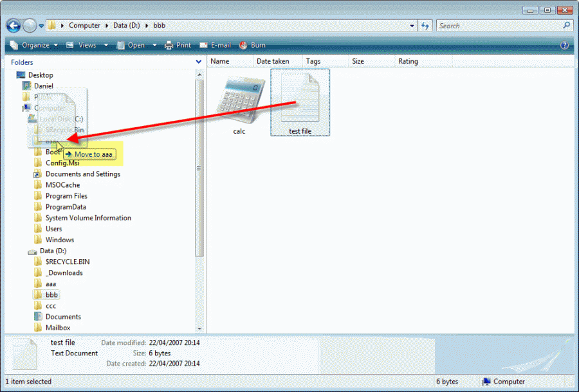The height and width of the screenshot is (392, 579).
Task: Open dropdown arrow after Computer breadcrumb
Action: point(107,26)
